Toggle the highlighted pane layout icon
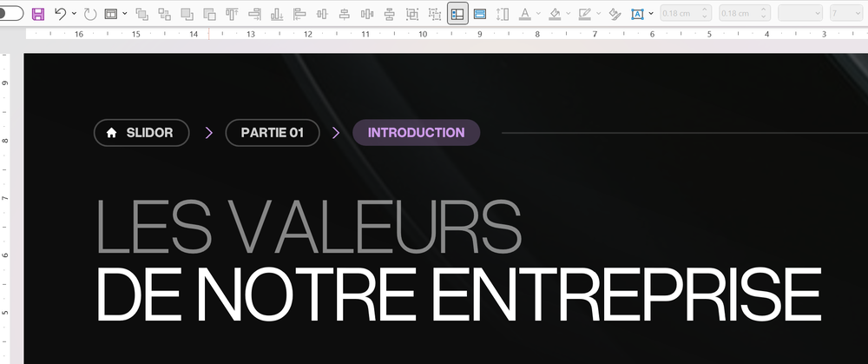The width and height of the screenshot is (868, 364). tap(457, 14)
